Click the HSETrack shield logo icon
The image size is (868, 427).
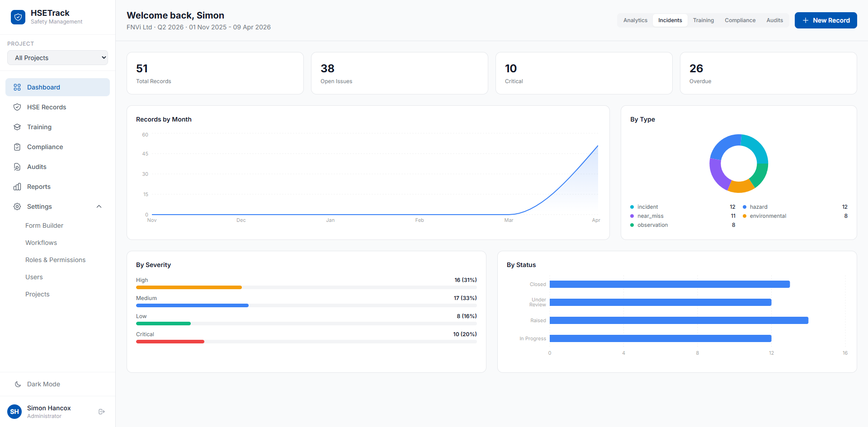click(18, 17)
